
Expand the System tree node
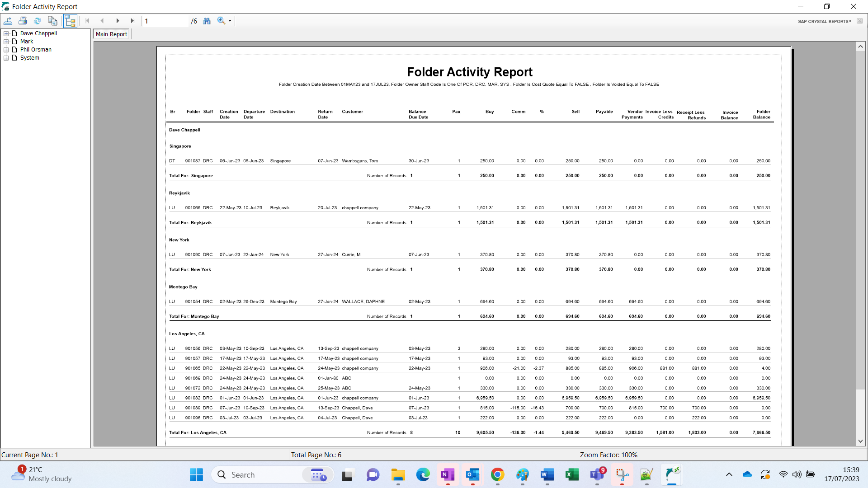click(x=6, y=58)
